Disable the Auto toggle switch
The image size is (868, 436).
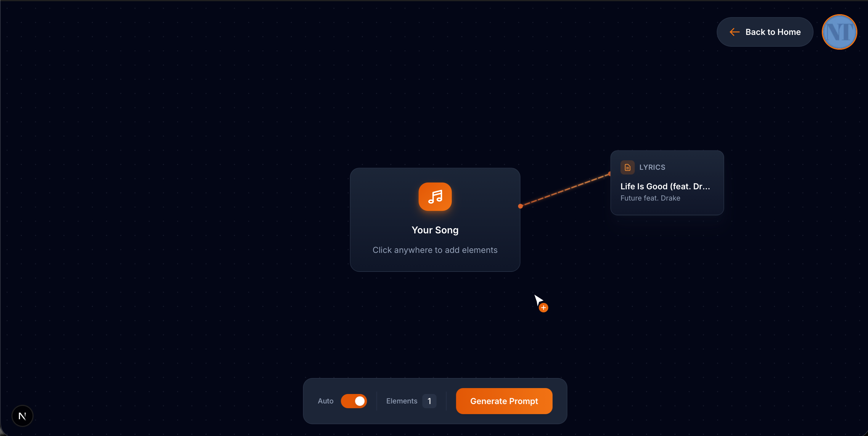354,401
